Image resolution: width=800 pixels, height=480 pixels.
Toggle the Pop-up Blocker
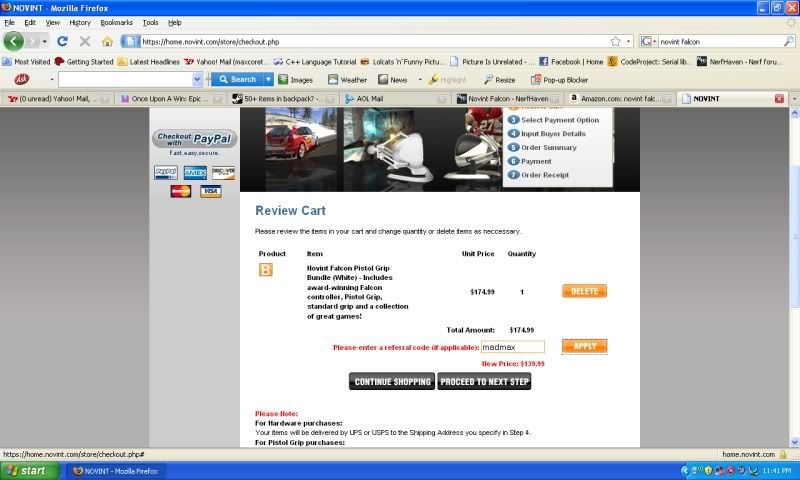(x=559, y=80)
